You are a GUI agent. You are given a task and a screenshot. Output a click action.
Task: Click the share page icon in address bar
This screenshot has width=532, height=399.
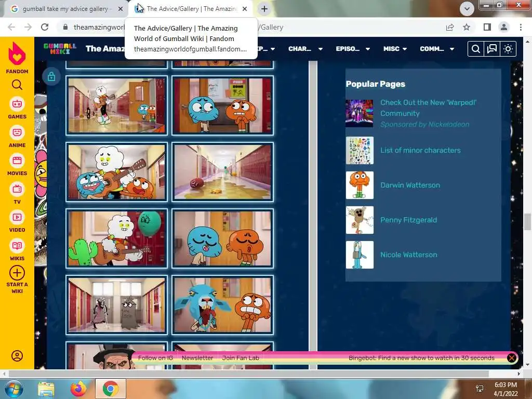coord(450,27)
